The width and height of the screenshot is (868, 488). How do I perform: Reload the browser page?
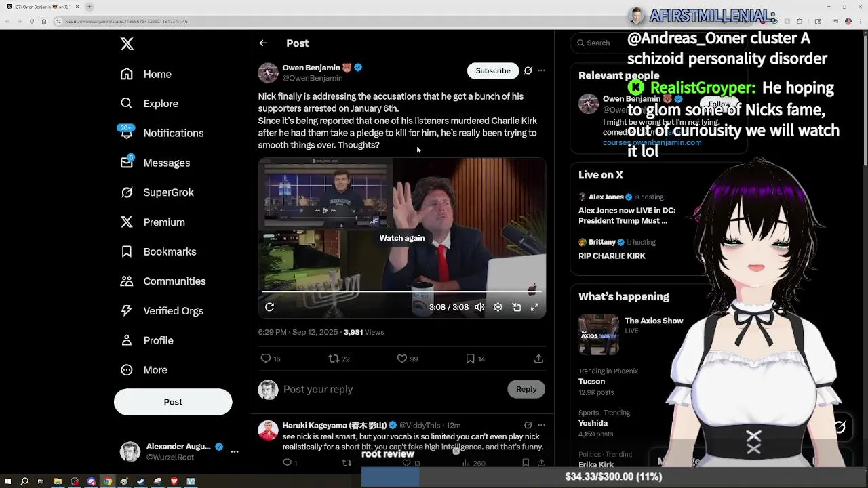tap(31, 21)
